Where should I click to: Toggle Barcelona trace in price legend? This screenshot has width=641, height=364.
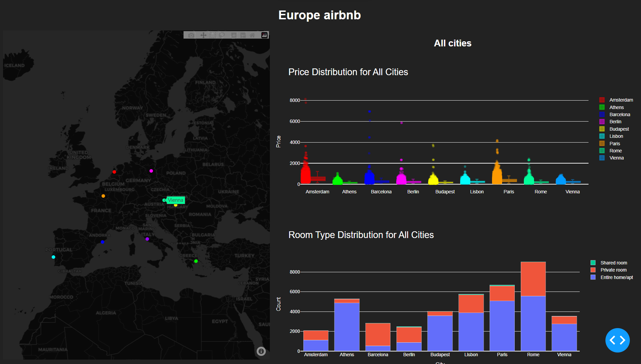pyautogui.click(x=615, y=114)
